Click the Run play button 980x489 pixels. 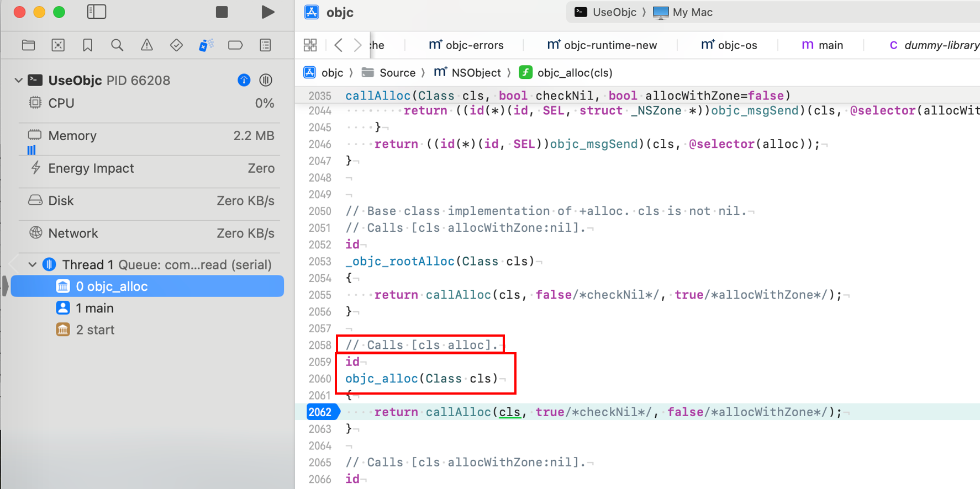click(x=268, y=12)
